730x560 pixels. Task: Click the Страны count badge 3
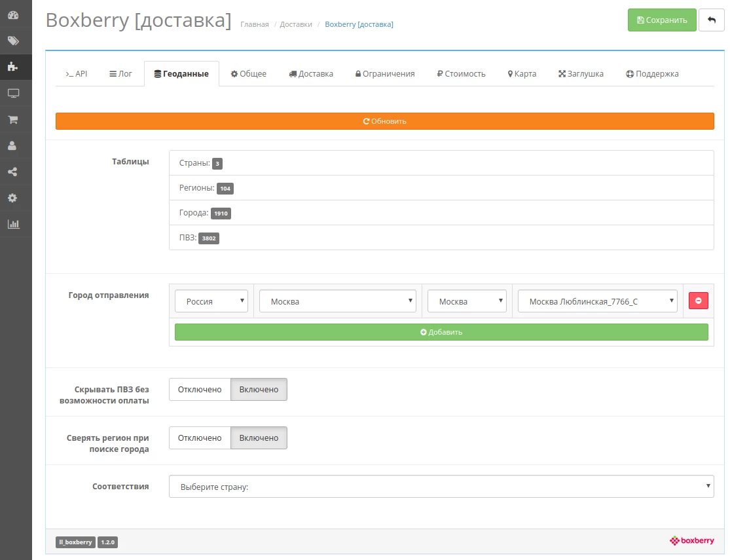[x=217, y=164]
